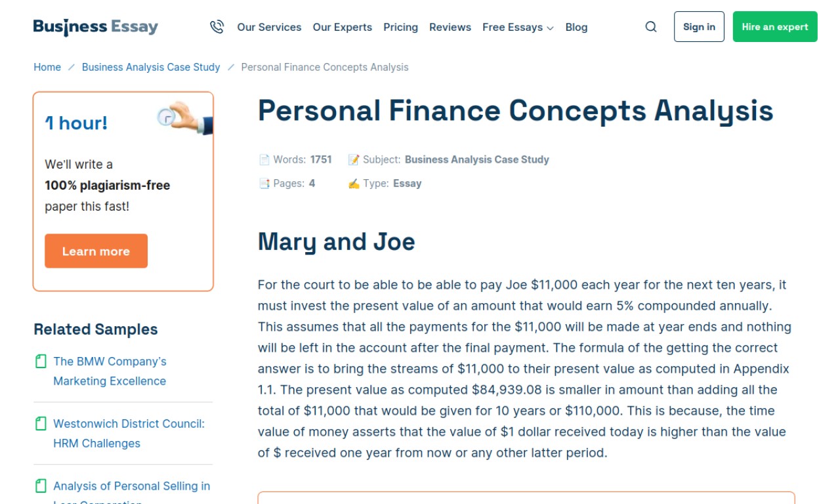Open the Business Analysis Case Study breadcrumb
Image resolution: width=840 pixels, height=504 pixels.
click(151, 67)
